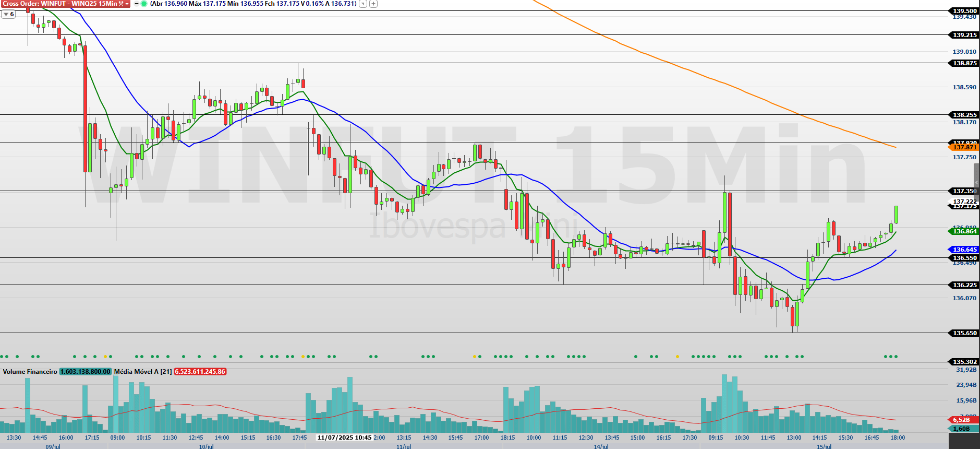Expand the collapsed right side panel arrow
The height and width of the screenshot is (449, 980).
pos(976,183)
